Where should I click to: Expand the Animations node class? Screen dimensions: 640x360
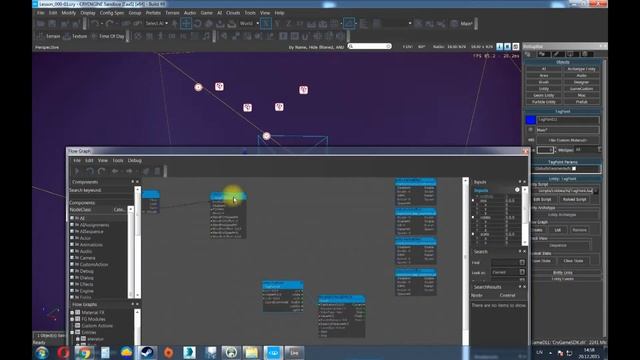click(72, 245)
